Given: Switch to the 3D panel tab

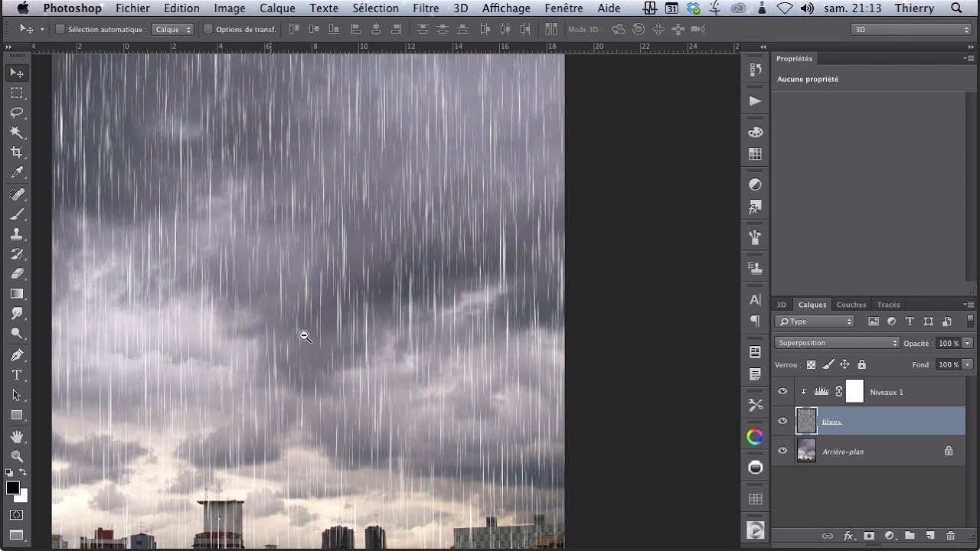Looking at the screenshot, I should [x=782, y=305].
